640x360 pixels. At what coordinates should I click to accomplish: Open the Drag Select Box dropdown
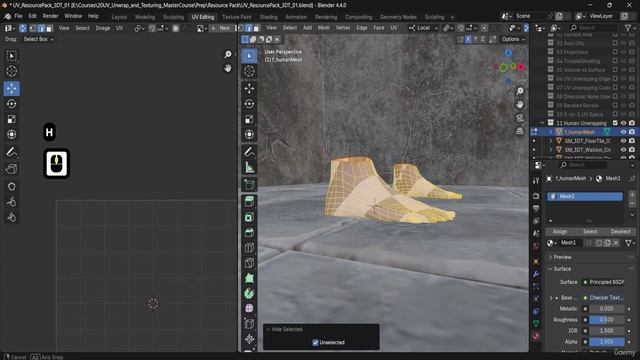(x=38, y=39)
